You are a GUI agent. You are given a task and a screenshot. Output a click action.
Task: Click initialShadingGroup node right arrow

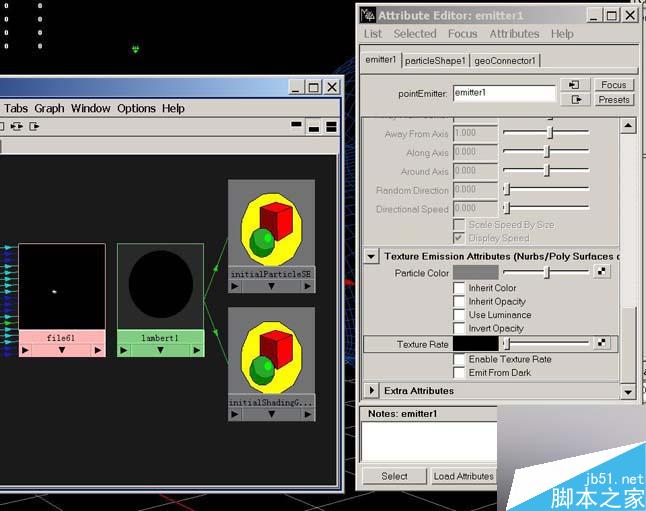[307, 414]
